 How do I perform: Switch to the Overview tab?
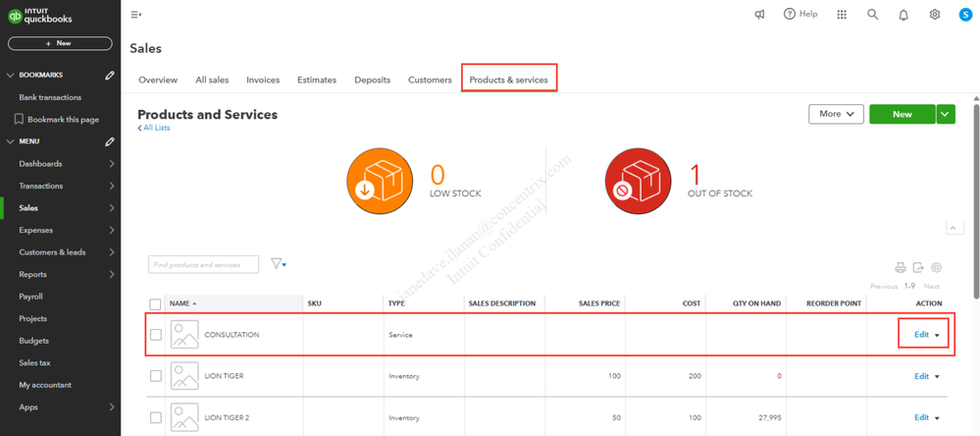pyautogui.click(x=158, y=81)
